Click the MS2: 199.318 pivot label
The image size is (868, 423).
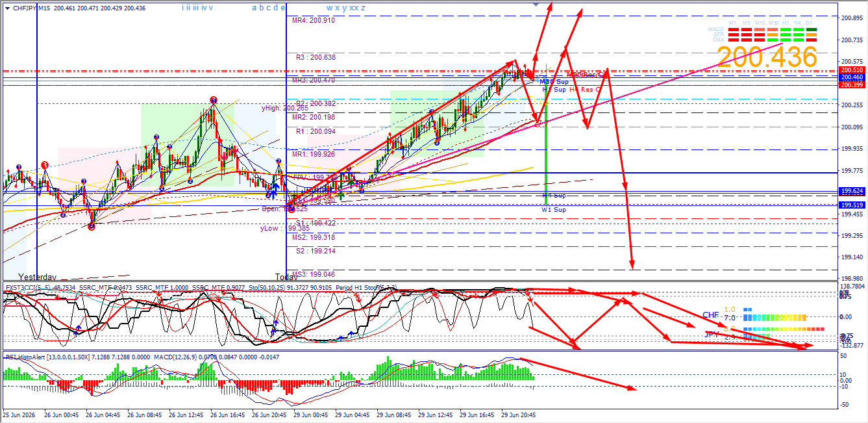pos(314,237)
